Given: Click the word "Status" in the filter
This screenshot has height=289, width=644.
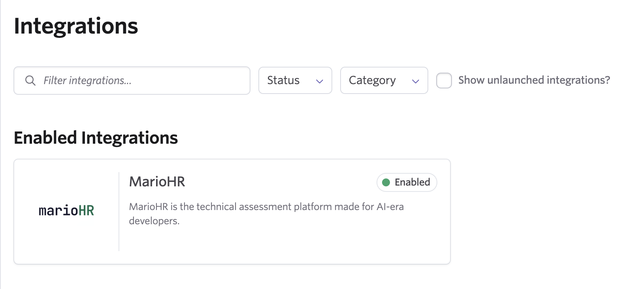Looking at the screenshot, I should 283,81.
